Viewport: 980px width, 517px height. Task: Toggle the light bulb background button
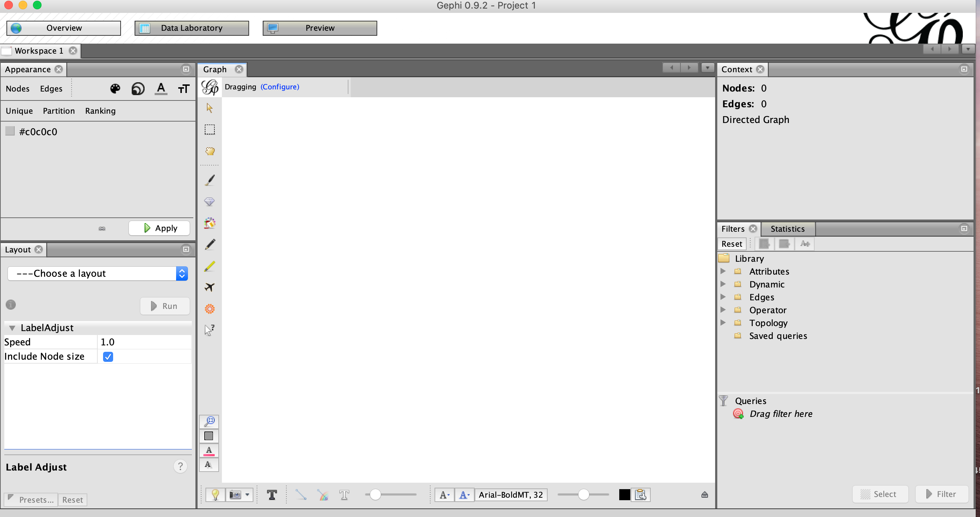(215, 494)
